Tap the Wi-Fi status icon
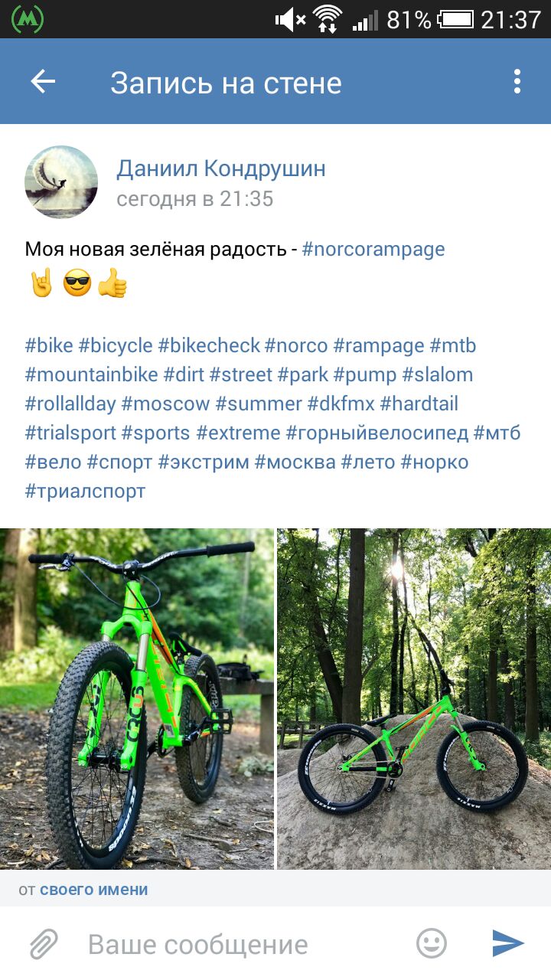 coord(328,19)
